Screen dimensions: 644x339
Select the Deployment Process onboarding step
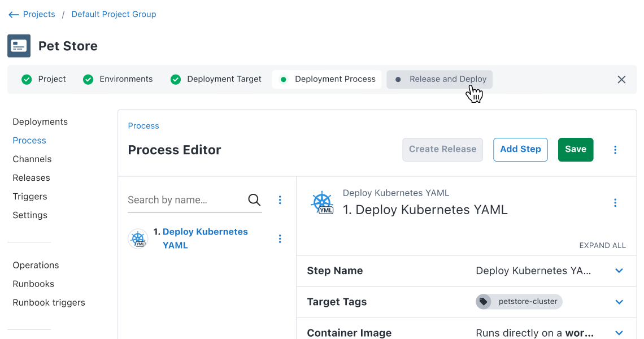(x=327, y=80)
